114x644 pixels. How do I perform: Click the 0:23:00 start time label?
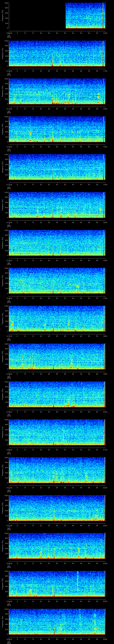9,563
